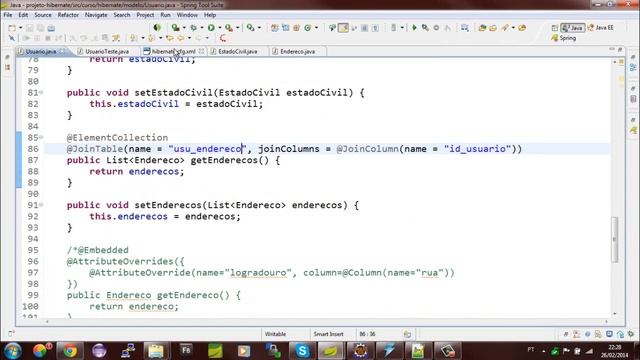640x360 pixels.
Task: Toggle the highlighted Mark Occurrences button
Action: click(344, 28)
